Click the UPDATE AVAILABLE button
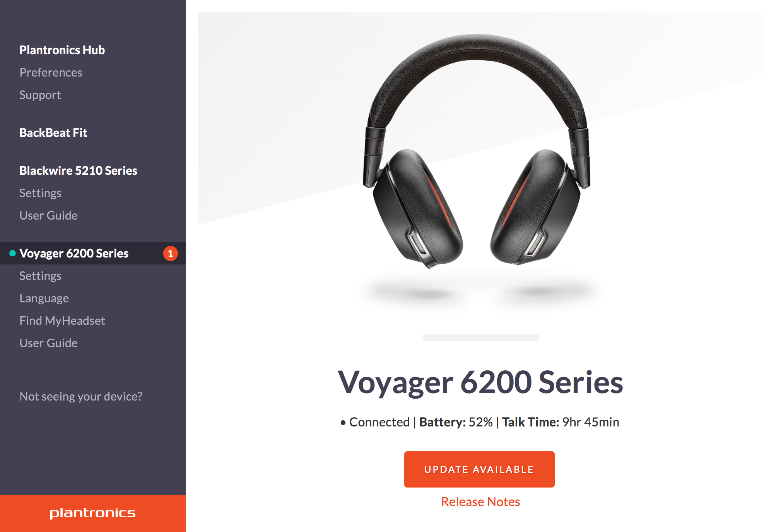The height and width of the screenshot is (532, 776). [479, 469]
